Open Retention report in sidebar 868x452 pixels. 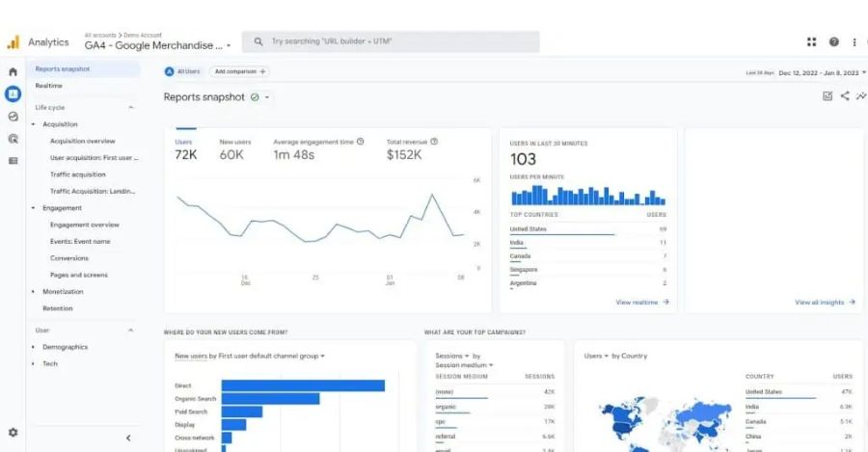pyautogui.click(x=58, y=308)
